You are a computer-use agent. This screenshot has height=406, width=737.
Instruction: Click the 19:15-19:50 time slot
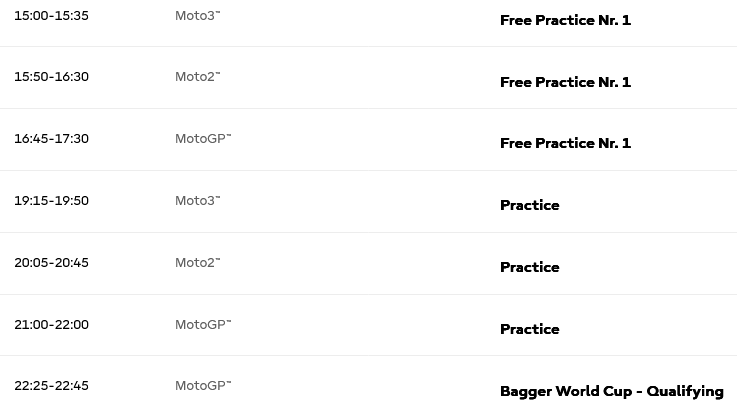pyautogui.click(x=51, y=201)
